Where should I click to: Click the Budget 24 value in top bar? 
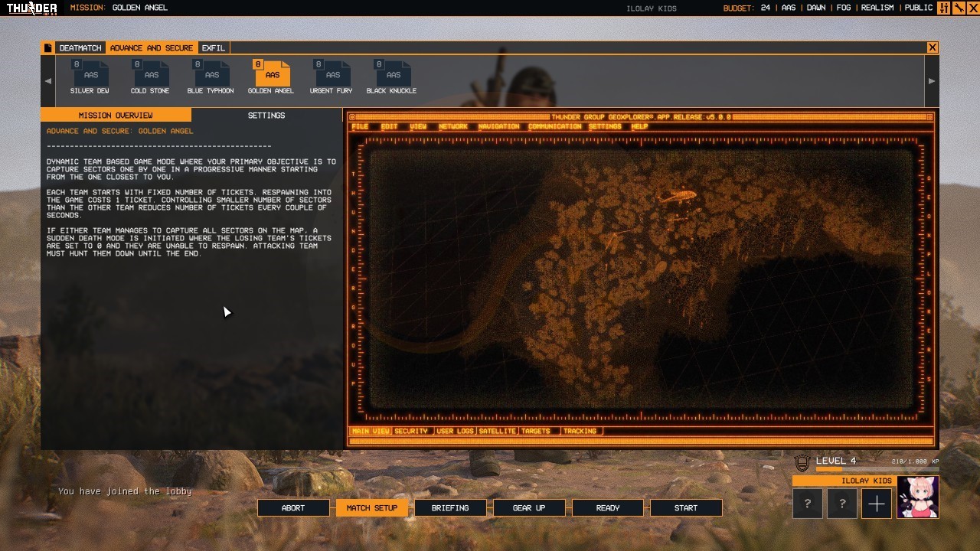point(766,8)
